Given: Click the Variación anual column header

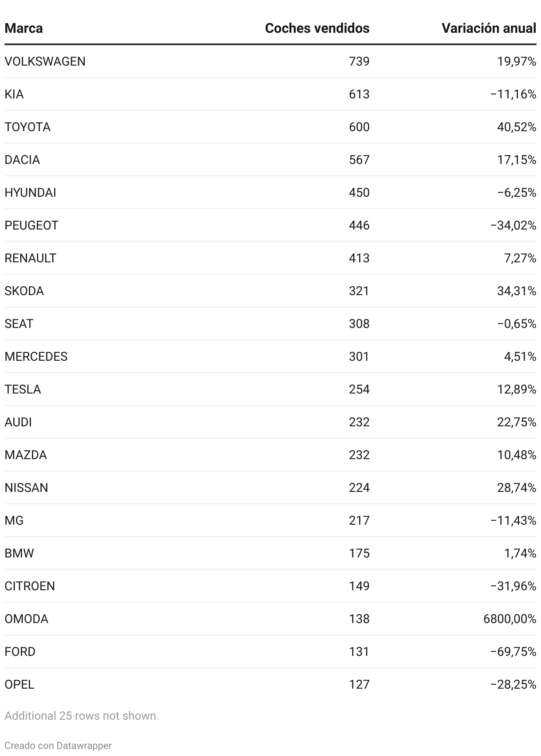Looking at the screenshot, I should [489, 28].
